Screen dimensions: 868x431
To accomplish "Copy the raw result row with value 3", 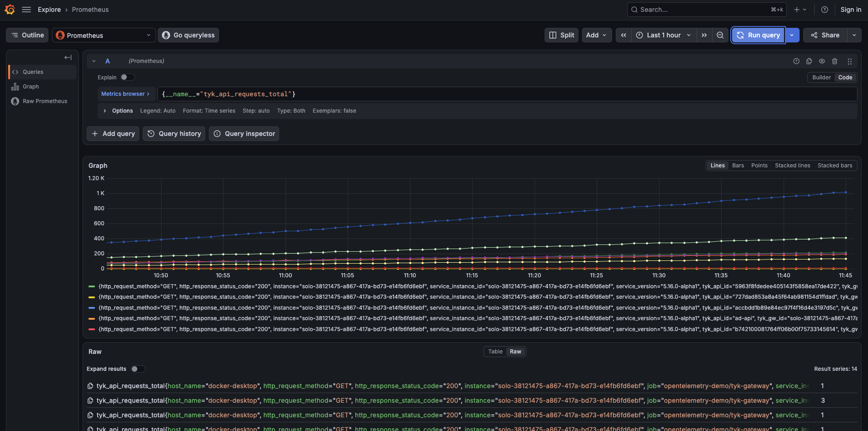I will pyautogui.click(x=90, y=400).
